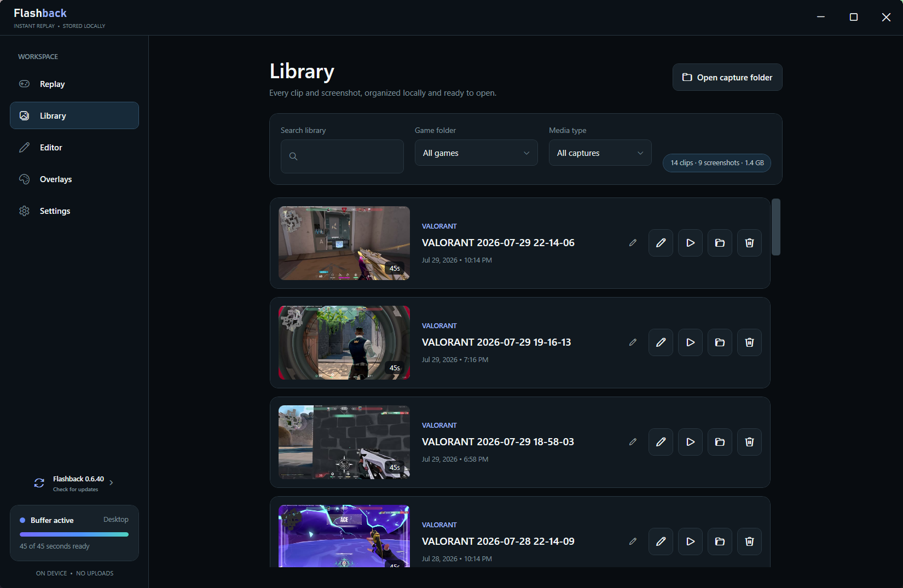The height and width of the screenshot is (588, 903).
Task: Play clip VALORANT 2026-07-28 22-14-09
Action: tap(691, 542)
